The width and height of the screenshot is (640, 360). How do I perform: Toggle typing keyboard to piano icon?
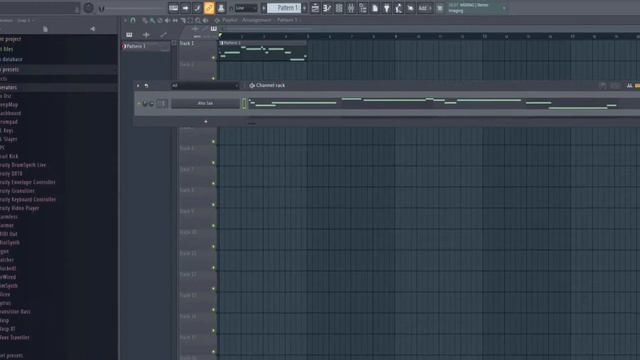pos(173,8)
